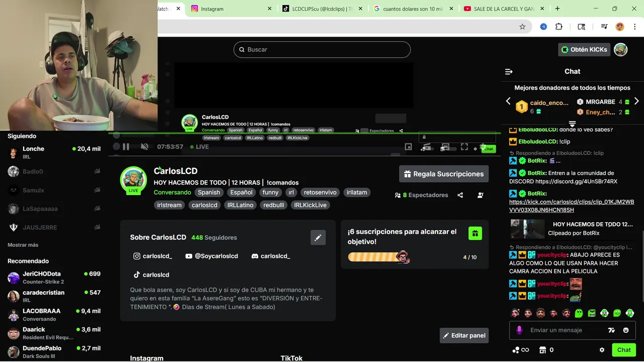Open the emoji picker smiley icon
Viewport: 644px width, 362px height.
[626, 330]
